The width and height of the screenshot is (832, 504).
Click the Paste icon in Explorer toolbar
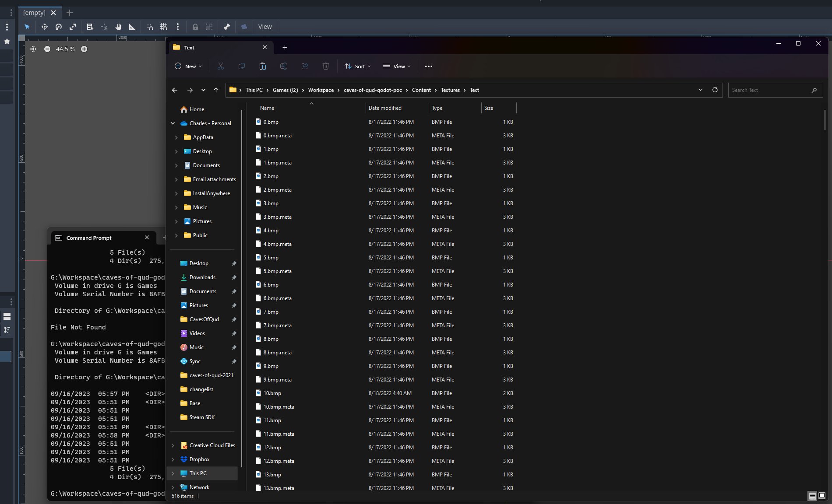pyautogui.click(x=263, y=66)
